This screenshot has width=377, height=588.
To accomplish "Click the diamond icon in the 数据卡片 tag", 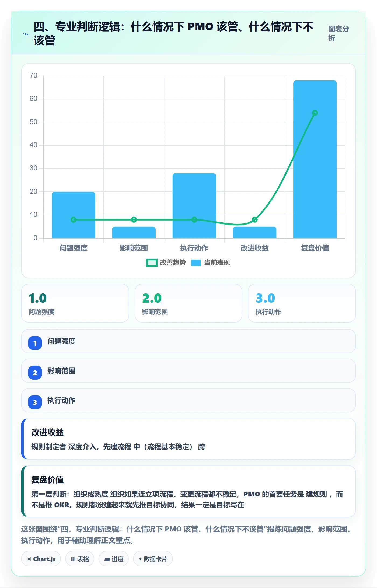I will (140, 559).
